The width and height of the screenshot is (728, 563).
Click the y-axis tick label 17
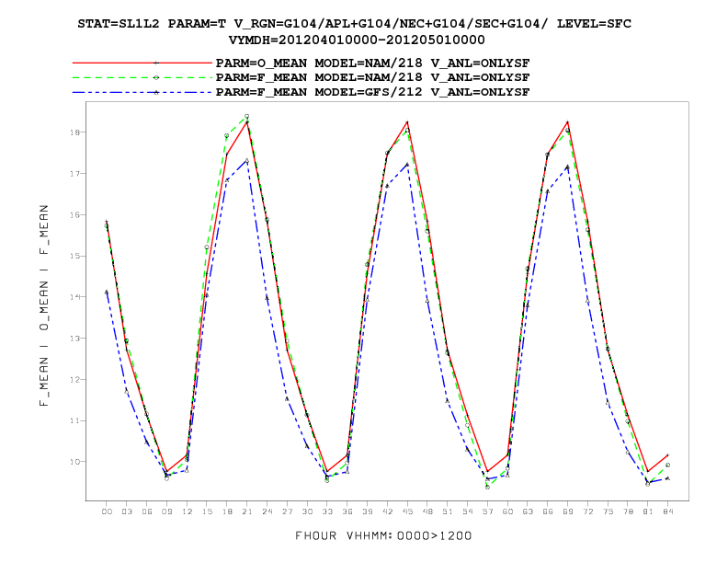click(74, 173)
